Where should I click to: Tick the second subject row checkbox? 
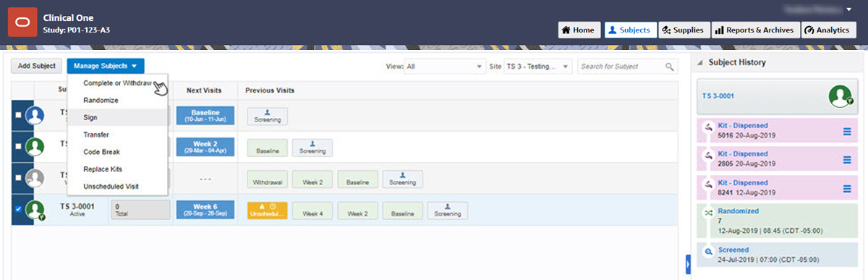(x=18, y=147)
